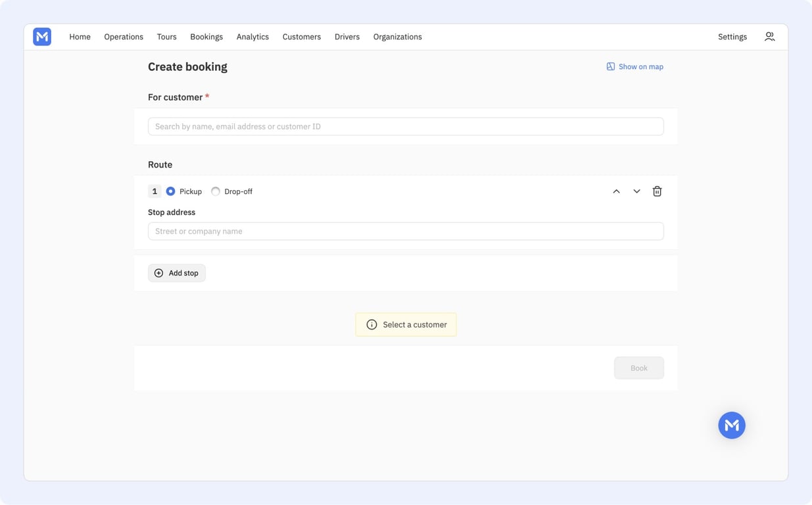812x505 pixels.
Task: Click the stop number 1 badge
Action: (x=155, y=191)
